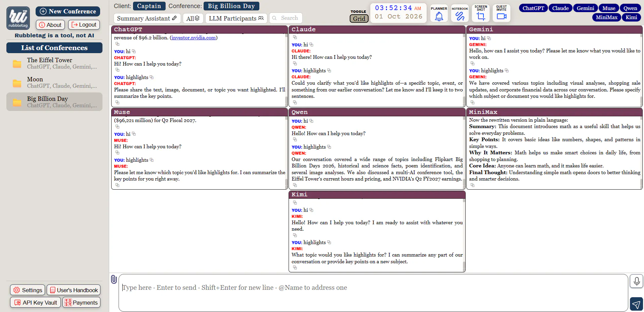Viewport: 644px width, 312px height.
Task: Click the Search field
Action: [x=286, y=18]
